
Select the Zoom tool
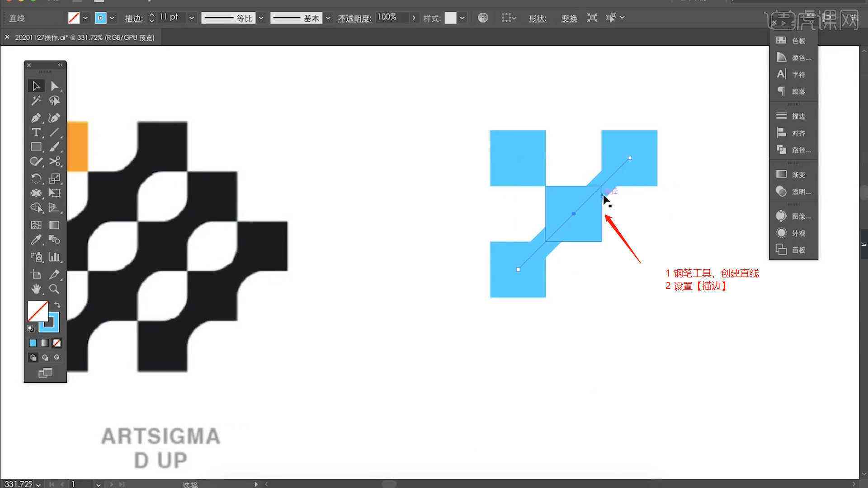pyautogui.click(x=54, y=289)
